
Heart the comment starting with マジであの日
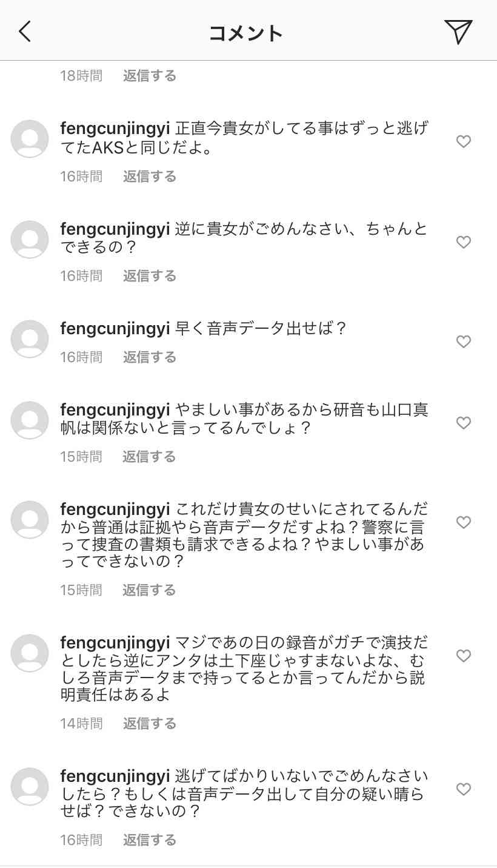(x=464, y=656)
